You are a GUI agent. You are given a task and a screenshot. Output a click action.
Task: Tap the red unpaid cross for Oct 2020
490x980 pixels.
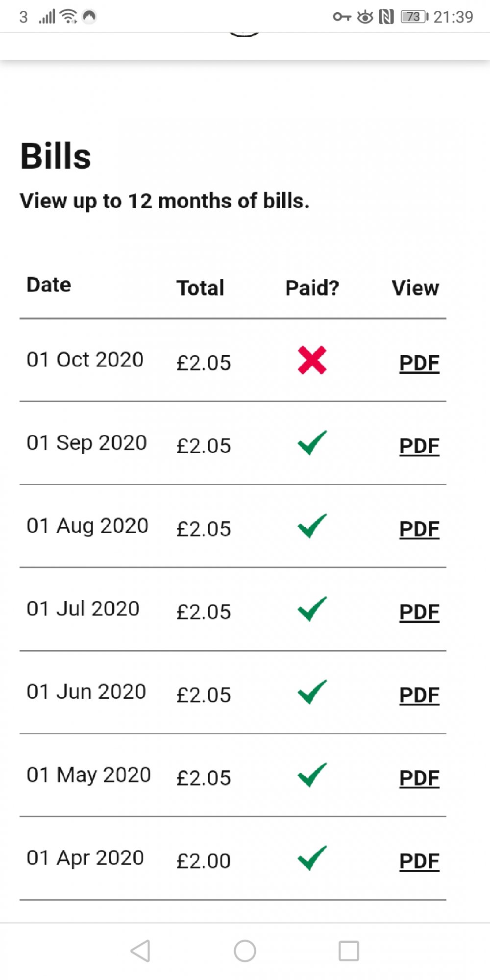(312, 361)
